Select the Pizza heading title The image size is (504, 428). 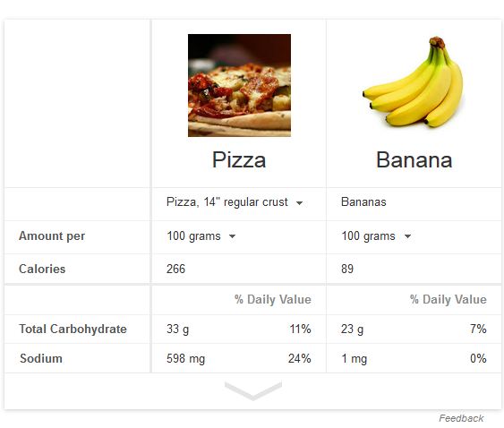point(239,159)
